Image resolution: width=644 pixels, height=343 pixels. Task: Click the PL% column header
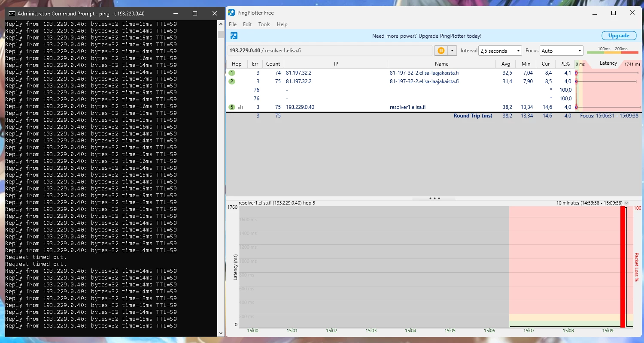[565, 64]
